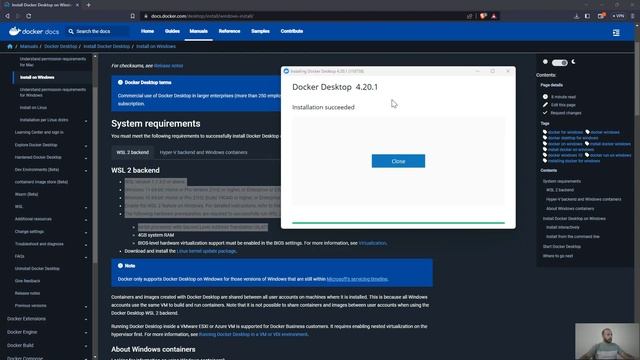
Task: Open the Guides nav menu
Action: point(172,31)
